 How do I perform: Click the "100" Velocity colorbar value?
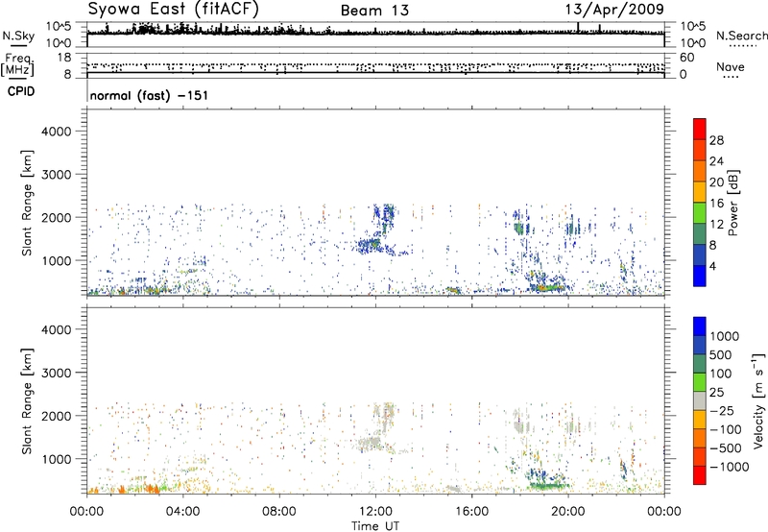tap(721, 374)
